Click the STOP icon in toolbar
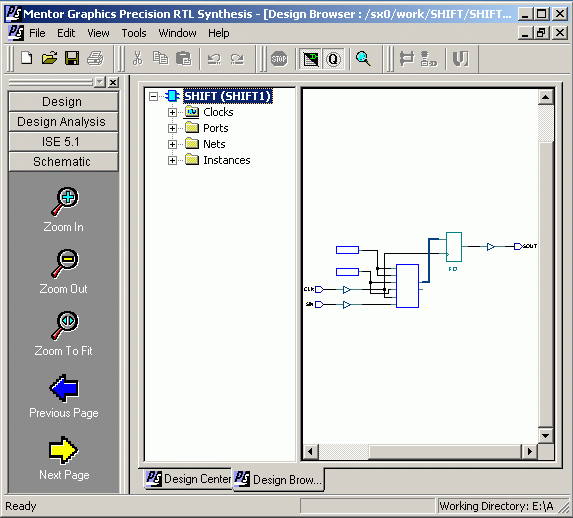The image size is (573, 518). [279, 59]
